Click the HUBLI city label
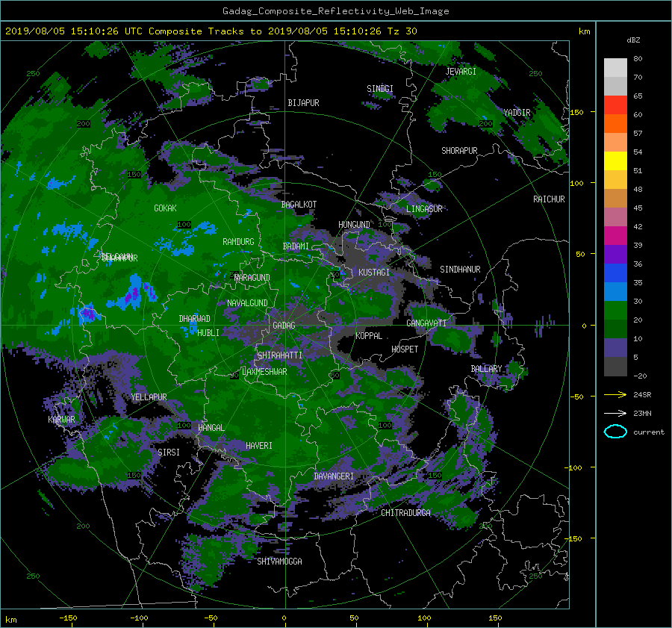Viewport: 672px width, 628px height. (x=208, y=332)
